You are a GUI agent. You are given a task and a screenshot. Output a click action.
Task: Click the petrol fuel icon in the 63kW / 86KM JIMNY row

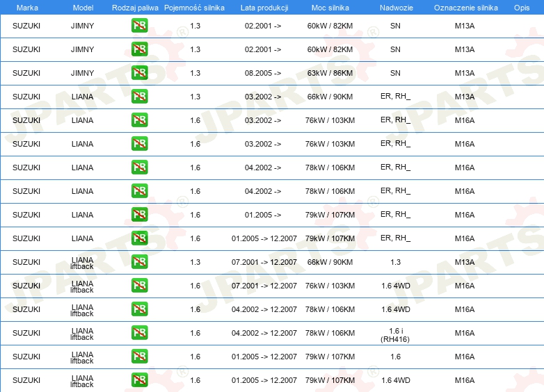(x=139, y=73)
